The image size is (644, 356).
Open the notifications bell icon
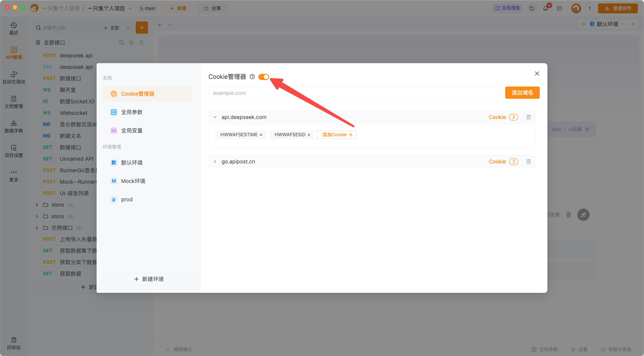pyautogui.click(x=545, y=8)
